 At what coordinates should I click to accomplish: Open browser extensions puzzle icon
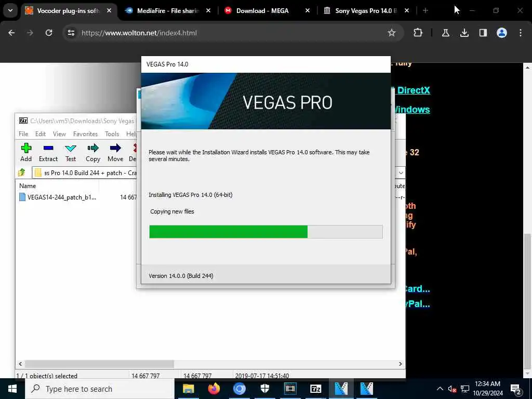pyautogui.click(x=418, y=33)
